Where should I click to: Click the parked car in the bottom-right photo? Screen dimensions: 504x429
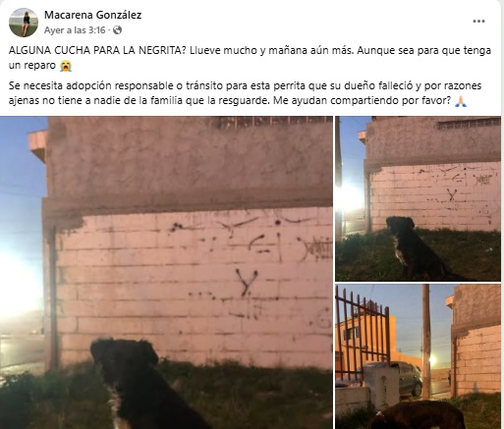point(407,378)
